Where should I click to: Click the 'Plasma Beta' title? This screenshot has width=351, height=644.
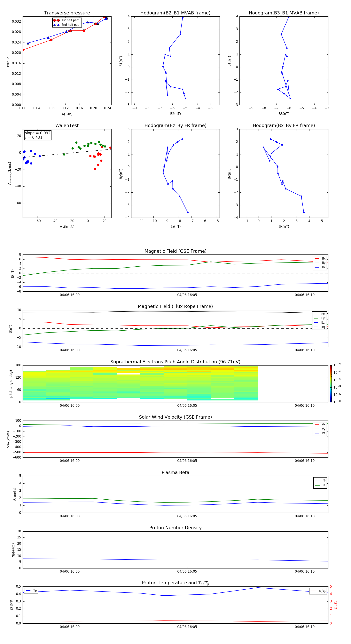[x=175, y=472]
